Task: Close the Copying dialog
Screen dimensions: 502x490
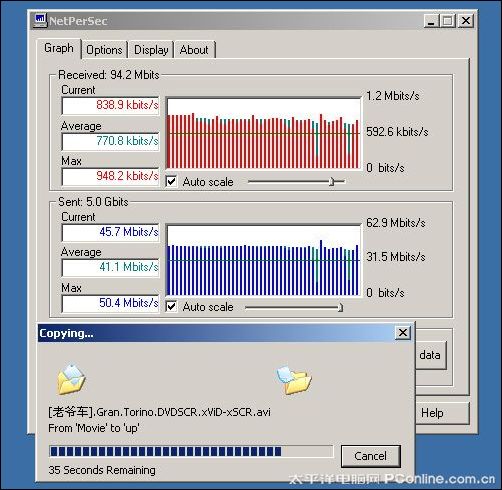Action: pyautogui.click(x=403, y=333)
